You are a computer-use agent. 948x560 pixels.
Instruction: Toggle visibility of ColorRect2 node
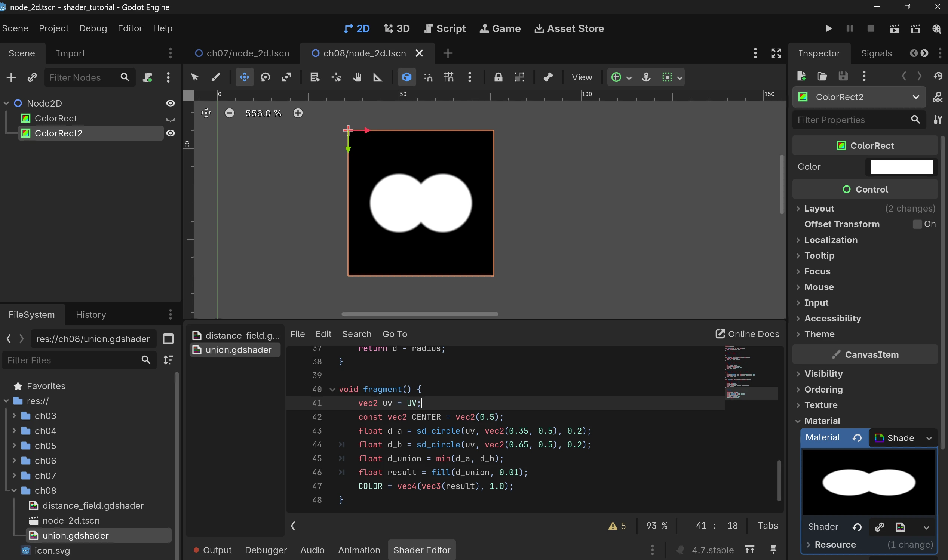[x=171, y=133]
